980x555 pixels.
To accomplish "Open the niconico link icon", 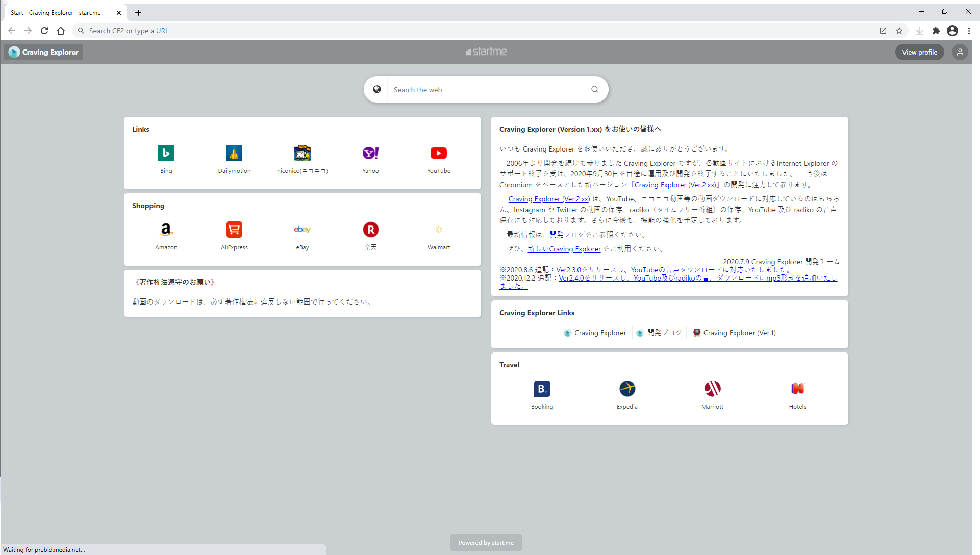I will coord(303,153).
